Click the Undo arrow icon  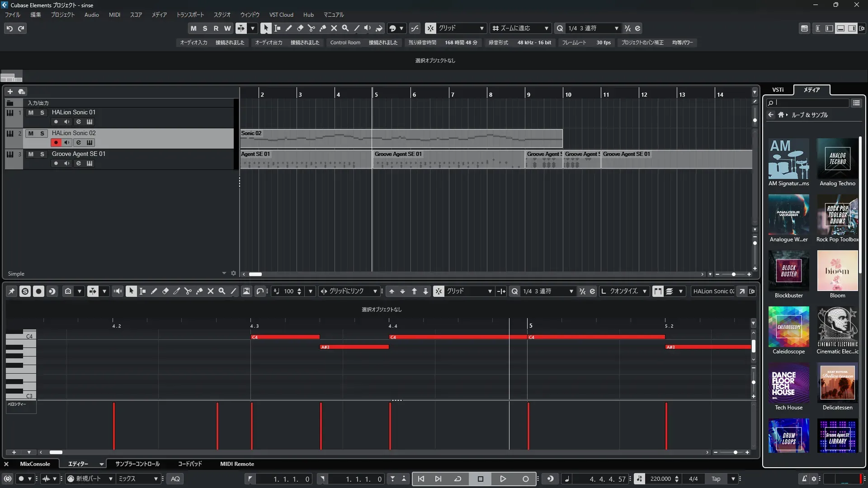pyautogui.click(x=9, y=28)
